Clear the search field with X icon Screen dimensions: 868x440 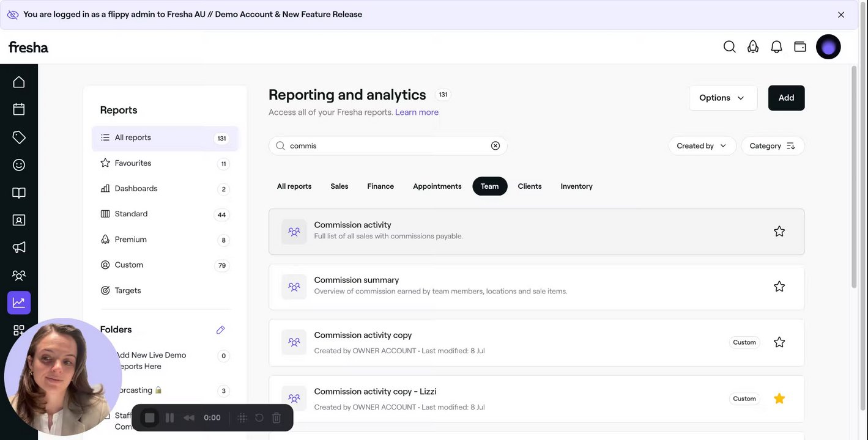click(x=495, y=145)
